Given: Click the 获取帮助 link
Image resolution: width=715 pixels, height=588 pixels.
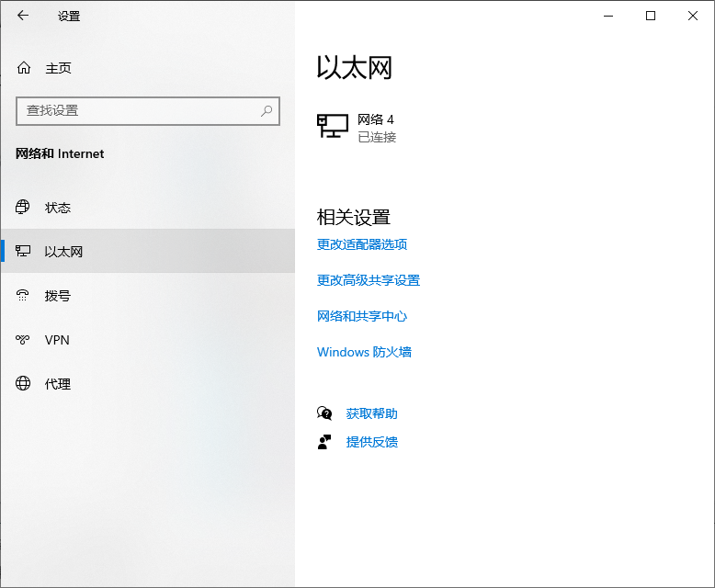Looking at the screenshot, I should coord(371,413).
